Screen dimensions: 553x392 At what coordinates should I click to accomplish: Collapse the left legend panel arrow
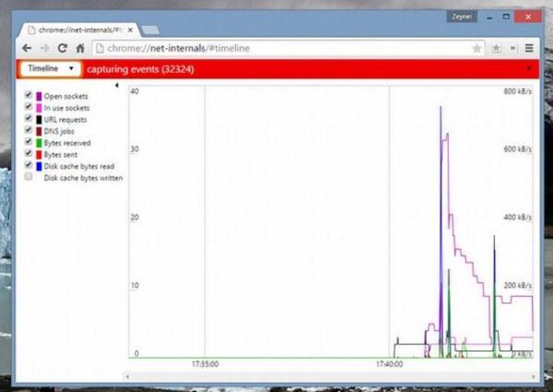click(x=116, y=85)
